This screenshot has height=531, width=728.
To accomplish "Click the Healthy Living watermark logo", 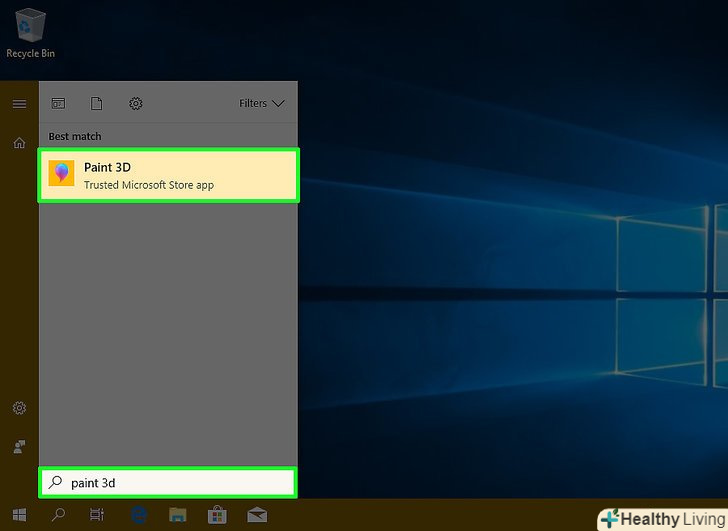I will tap(662, 519).
